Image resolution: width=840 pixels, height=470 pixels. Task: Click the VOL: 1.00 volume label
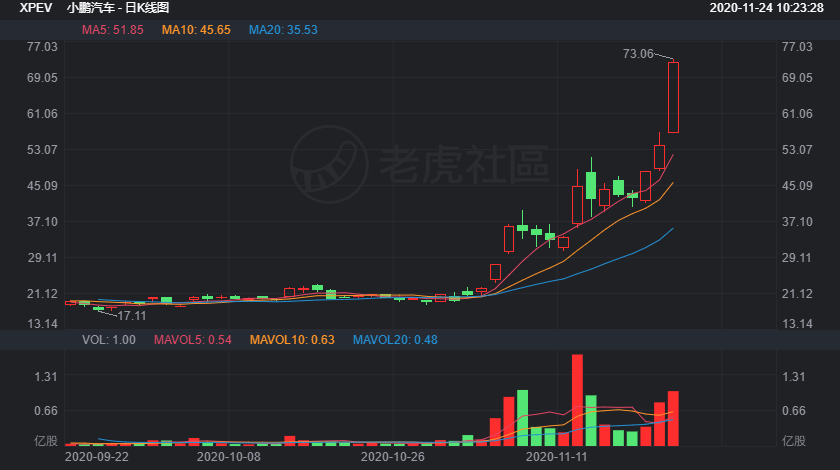pyautogui.click(x=109, y=340)
